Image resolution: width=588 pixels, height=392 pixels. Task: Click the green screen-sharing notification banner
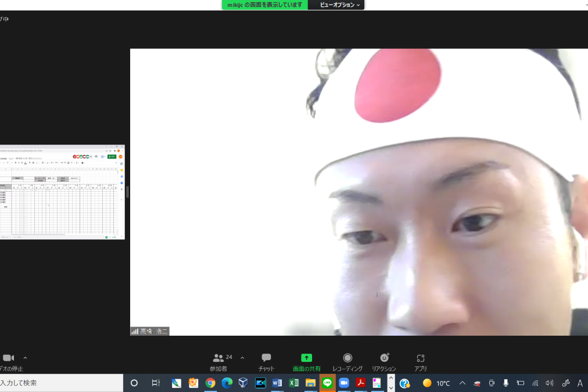click(265, 5)
